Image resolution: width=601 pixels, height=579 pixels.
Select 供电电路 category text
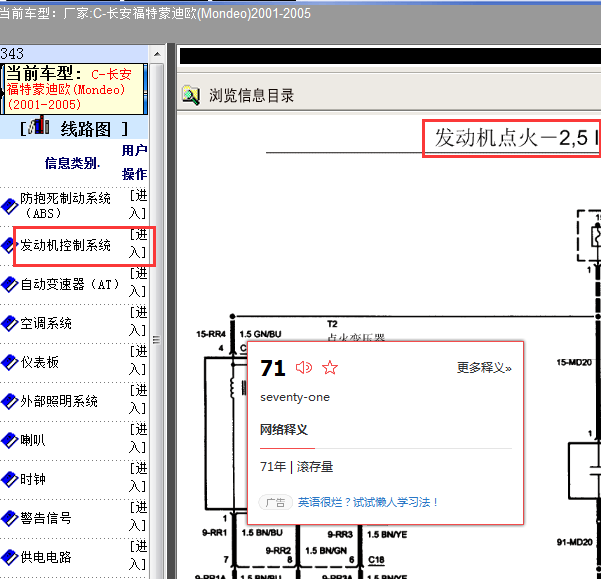point(46,557)
